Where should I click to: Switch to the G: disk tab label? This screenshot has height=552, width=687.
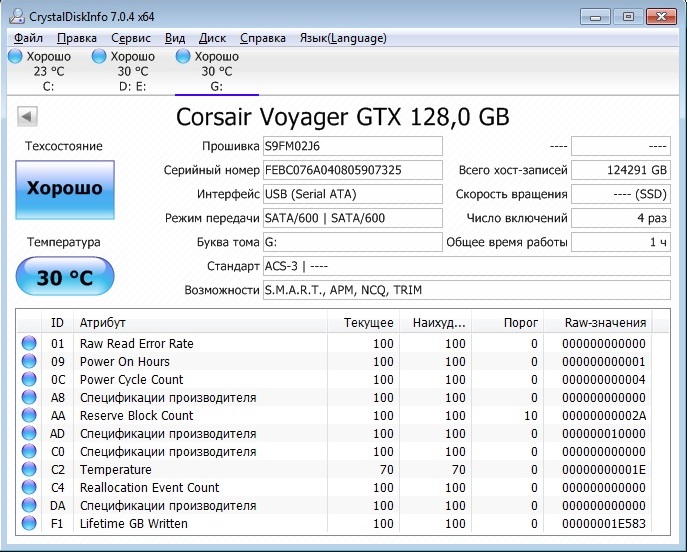click(x=216, y=86)
